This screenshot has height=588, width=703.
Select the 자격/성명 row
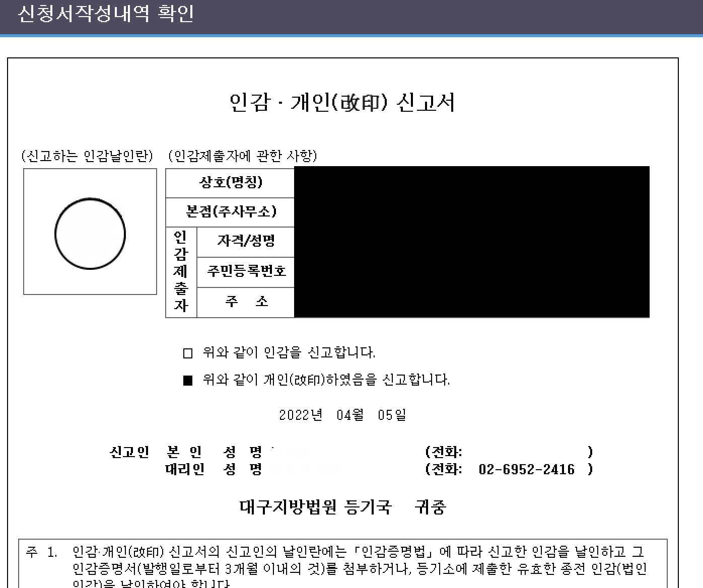(x=244, y=242)
